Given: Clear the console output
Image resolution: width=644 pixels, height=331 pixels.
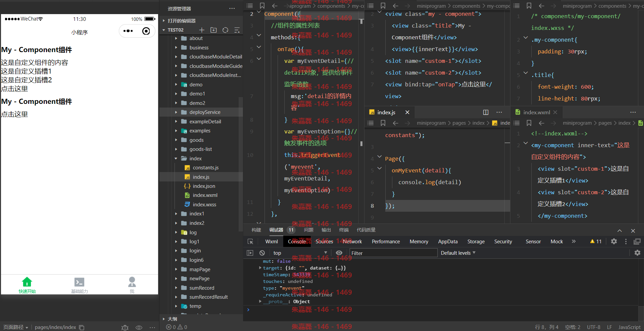Looking at the screenshot, I should click(x=262, y=253).
